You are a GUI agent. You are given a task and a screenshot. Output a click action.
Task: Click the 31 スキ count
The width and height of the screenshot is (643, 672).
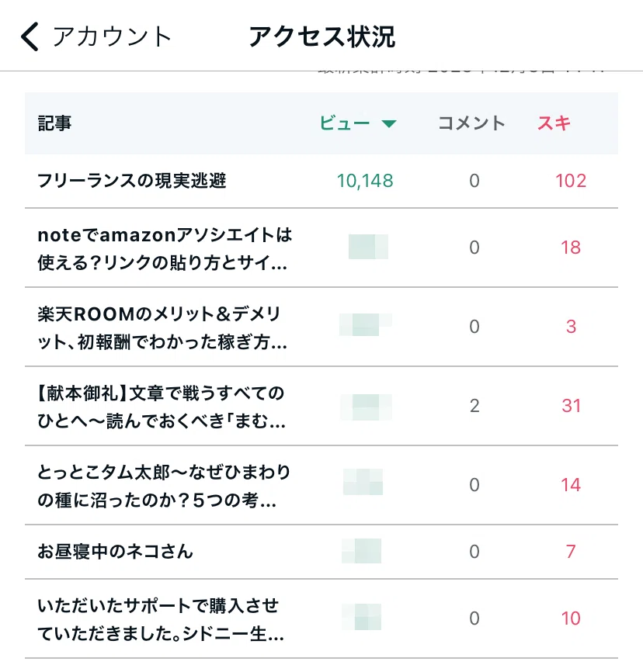(x=572, y=406)
